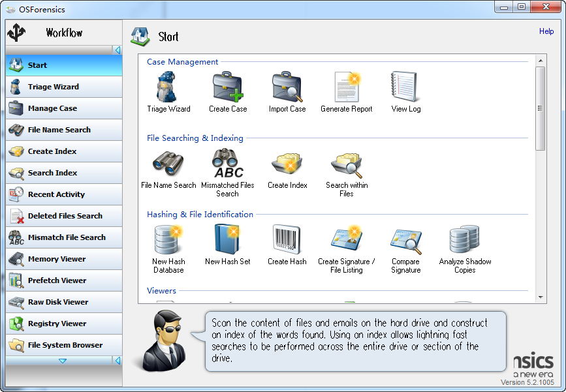566x392 pixels.
Task: Open Prefetch Viewer from sidebar
Action: (64, 280)
